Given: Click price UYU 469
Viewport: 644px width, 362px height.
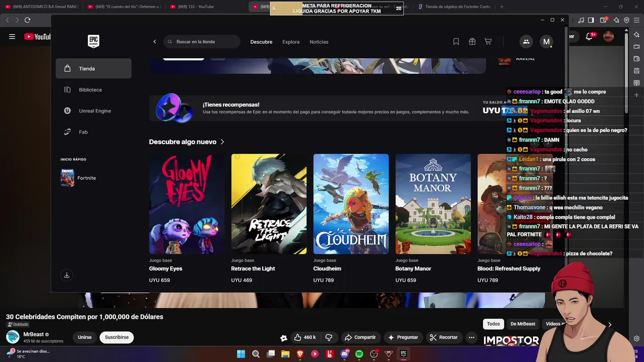Looking at the screenshot, I should (x=242, y=280).
